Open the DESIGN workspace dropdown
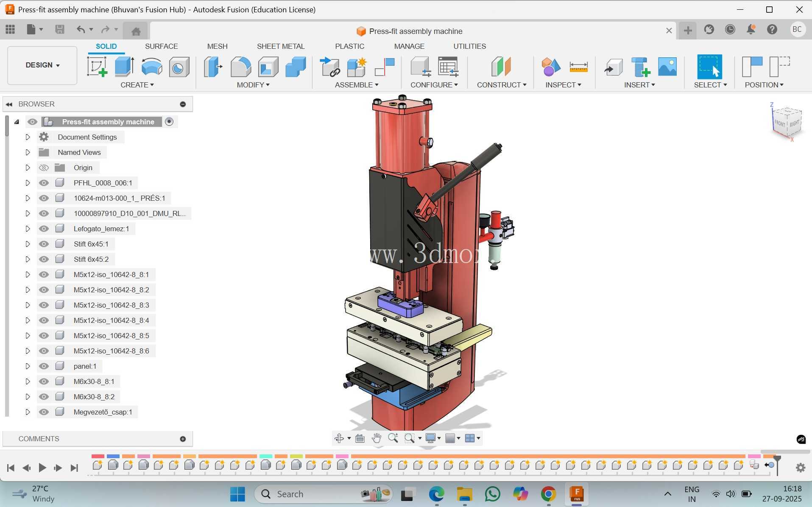 pos(42,65)
